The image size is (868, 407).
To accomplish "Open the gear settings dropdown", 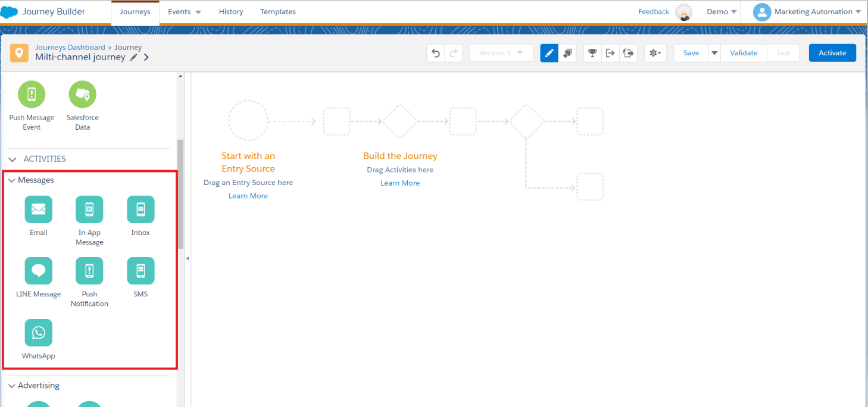I will (x=655, y=53).
